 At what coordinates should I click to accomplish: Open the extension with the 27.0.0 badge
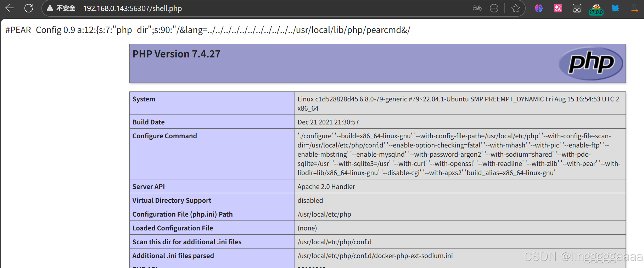[x=596, y=9]
